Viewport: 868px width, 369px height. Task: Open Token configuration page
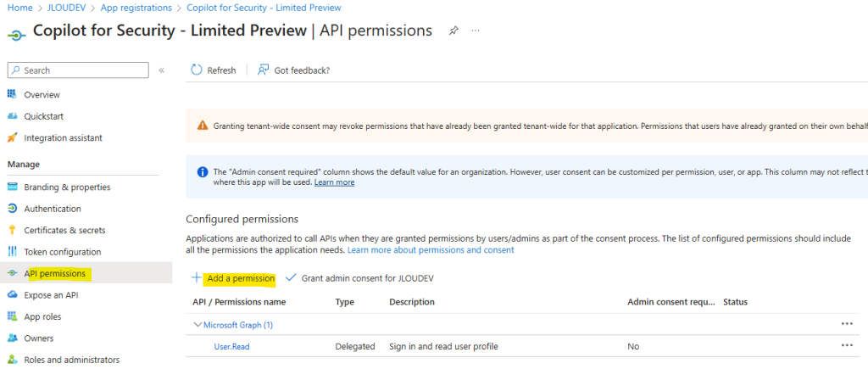click(63, 252)
